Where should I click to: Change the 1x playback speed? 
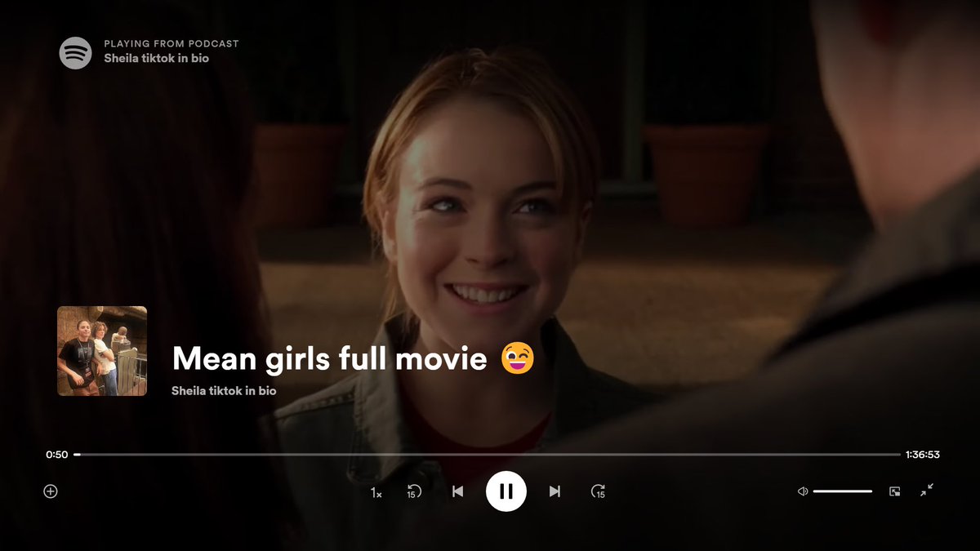point(376,492)
